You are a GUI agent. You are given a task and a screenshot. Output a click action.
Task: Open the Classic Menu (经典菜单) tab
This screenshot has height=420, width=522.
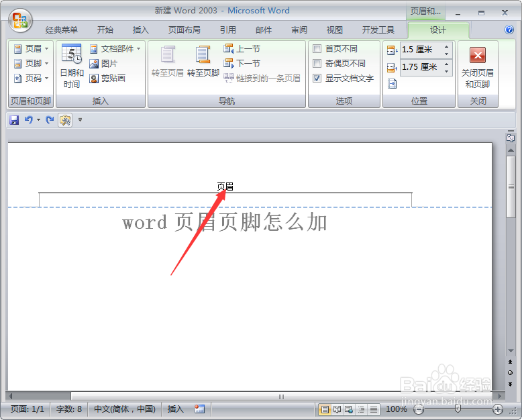62,30
